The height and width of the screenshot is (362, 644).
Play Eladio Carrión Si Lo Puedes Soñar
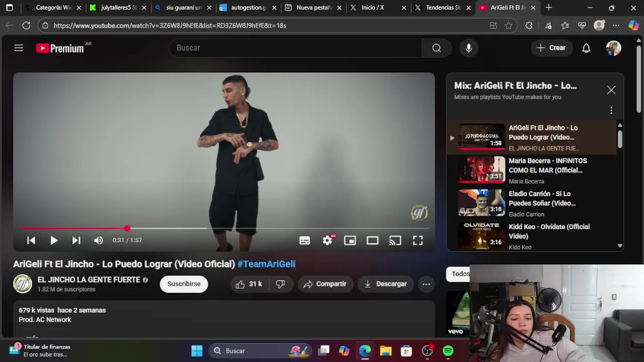pos(531,203)
